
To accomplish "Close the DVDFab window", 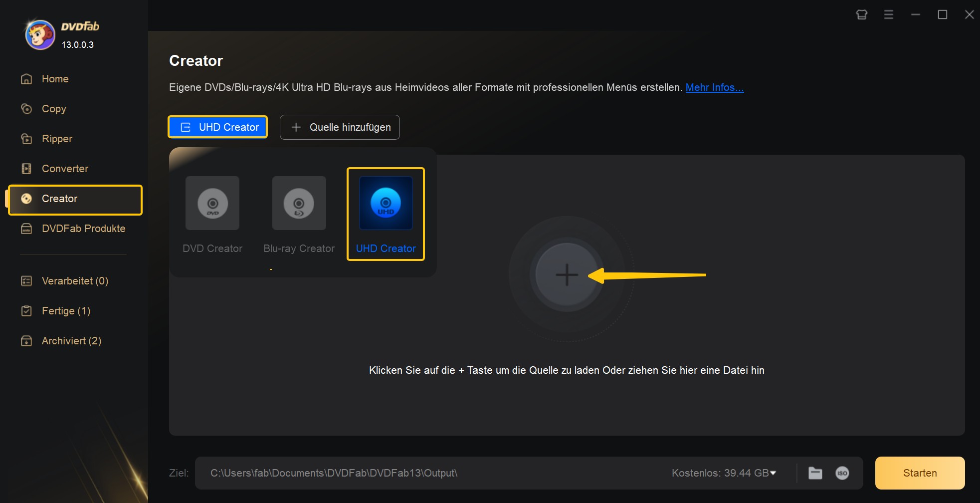I will [x=970, y=14].
